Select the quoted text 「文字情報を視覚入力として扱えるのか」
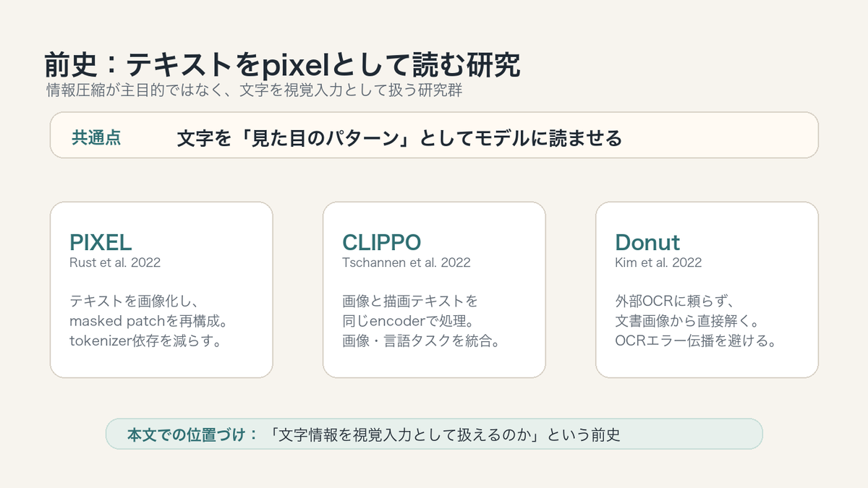 (x=405, y=435)
